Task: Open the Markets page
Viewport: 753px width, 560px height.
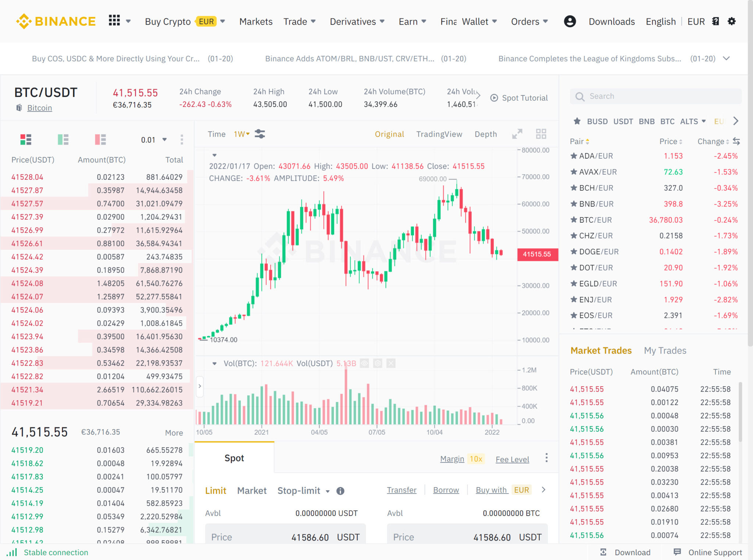Action: click(x=256, y=21)
